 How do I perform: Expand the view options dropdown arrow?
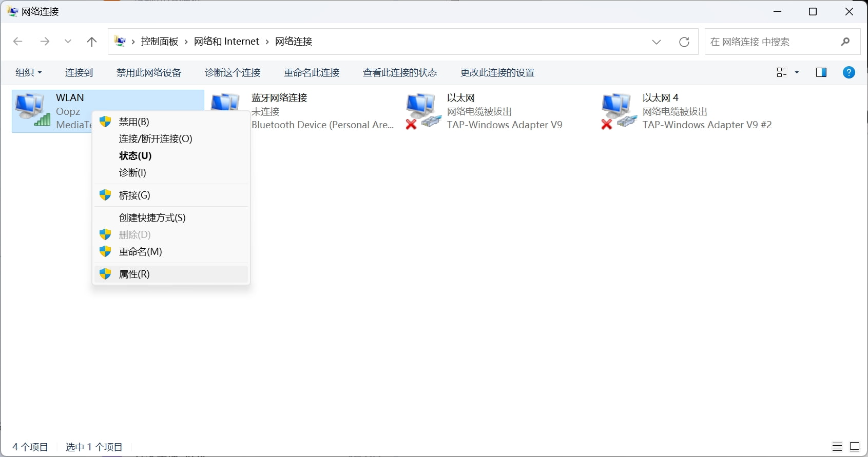(x=797, y=73)
